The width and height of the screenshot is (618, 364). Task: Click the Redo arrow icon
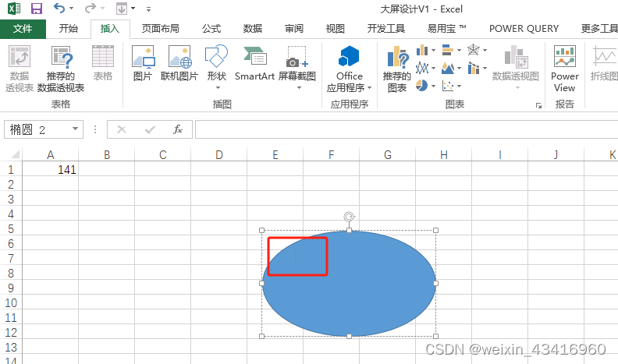click(91, 8)
